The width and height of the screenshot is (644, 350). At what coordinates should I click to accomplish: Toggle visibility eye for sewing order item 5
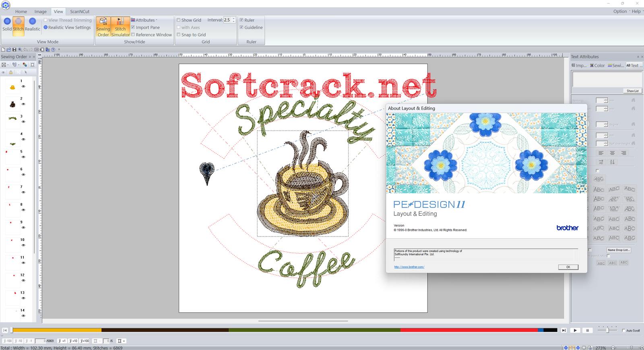[x=23, y=157]
